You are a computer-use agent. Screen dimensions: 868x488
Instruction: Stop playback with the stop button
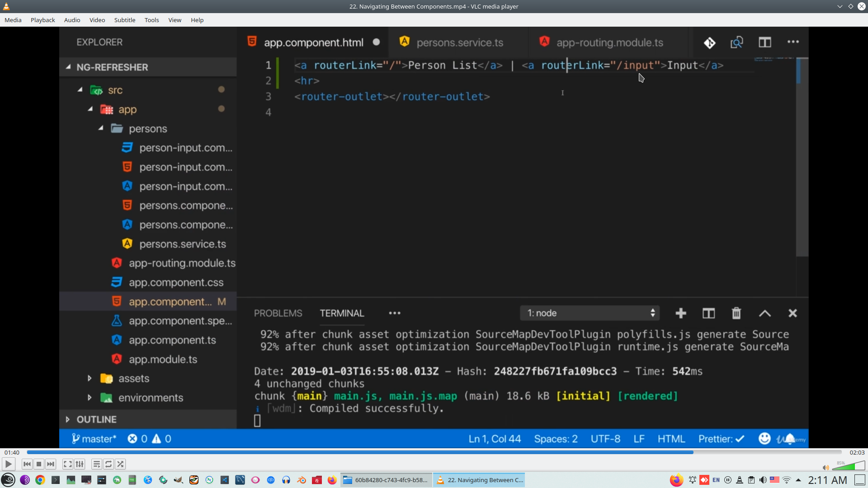coord(39,464)
